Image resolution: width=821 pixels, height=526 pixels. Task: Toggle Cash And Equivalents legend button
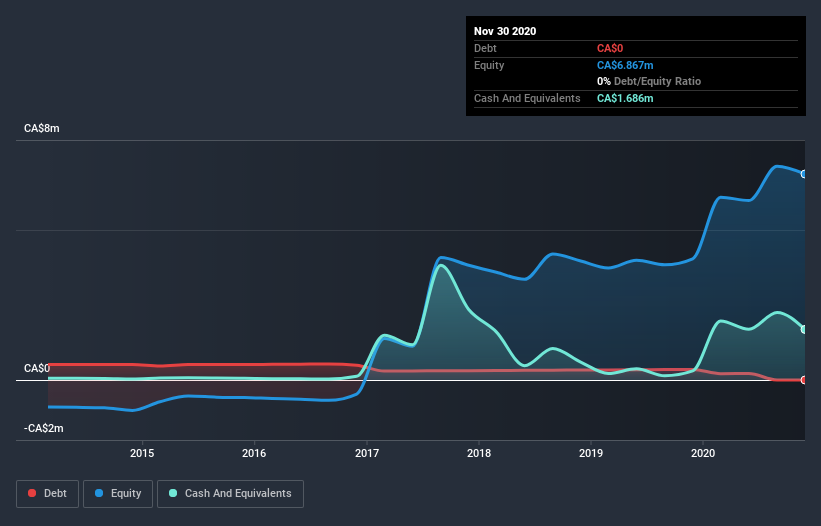click(230, 494)
